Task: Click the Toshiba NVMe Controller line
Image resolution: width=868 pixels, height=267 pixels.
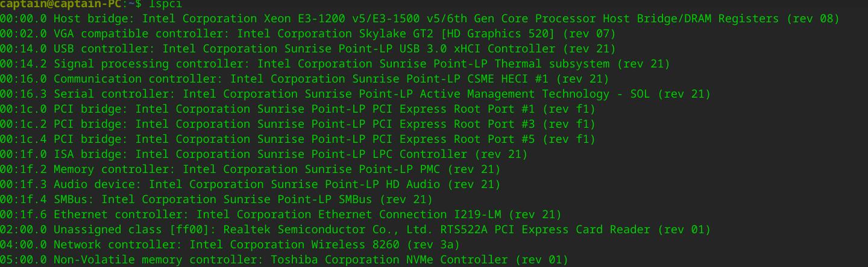Action: click(x=284, y=260)
